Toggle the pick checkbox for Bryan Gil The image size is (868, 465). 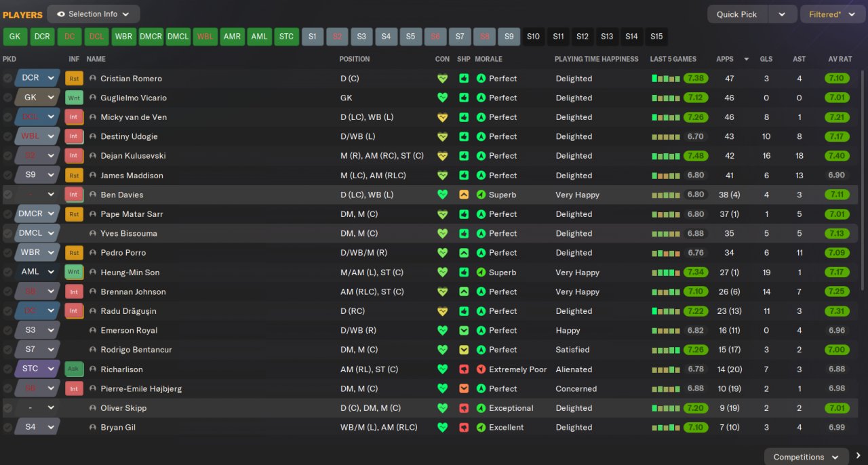pos(7,428)
